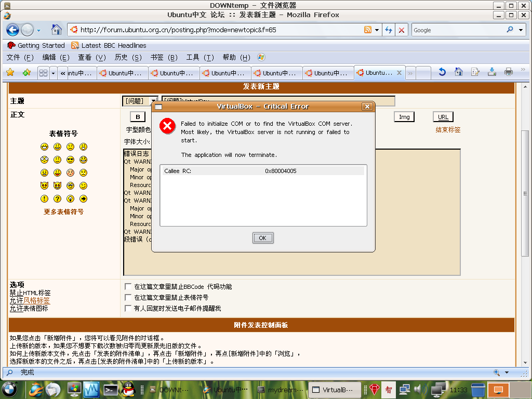Viewport: 532px width, 399px height.
Task: Insert the question mark emoticon
Action: pyautogui.click(x=57, y=199)
